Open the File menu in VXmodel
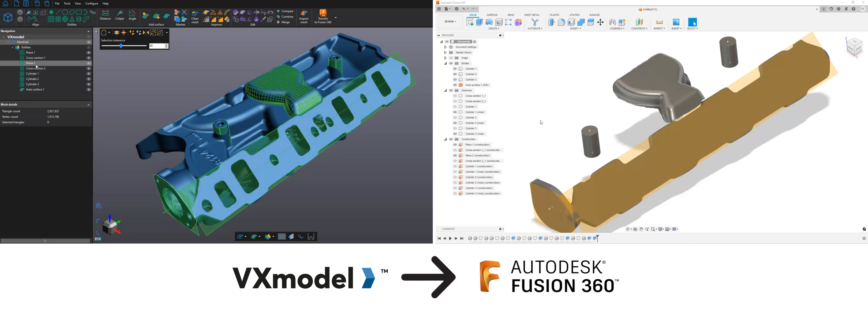The height and width of the screenshot is (310, 868). click(x=57, y=4)
